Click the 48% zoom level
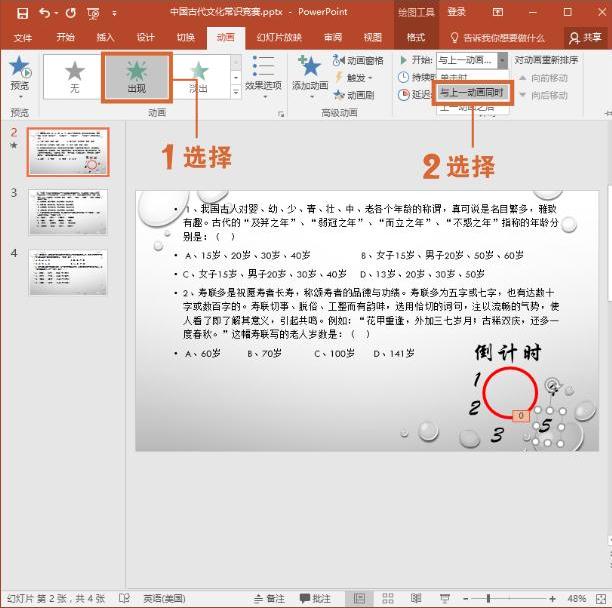This screenshot has height=608, width=612. pyautogui.click(x=576, y=598)
